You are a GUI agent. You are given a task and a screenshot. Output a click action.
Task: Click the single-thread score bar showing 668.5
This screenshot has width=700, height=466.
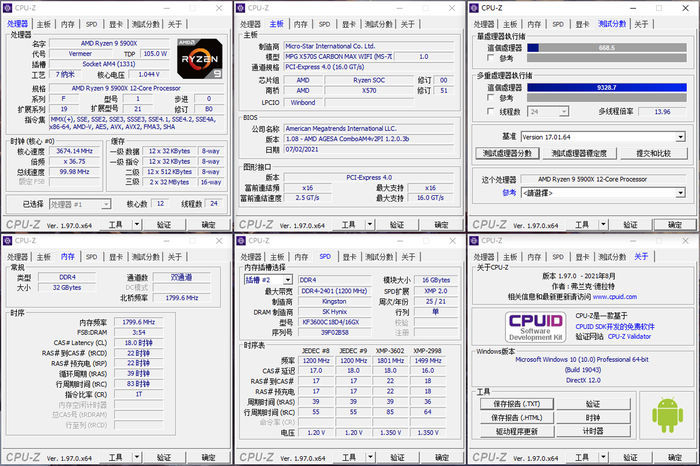tap(607, 48)
